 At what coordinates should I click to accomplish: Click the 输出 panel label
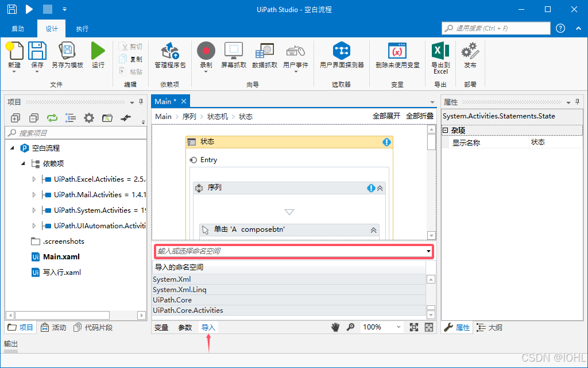point(11,344)
